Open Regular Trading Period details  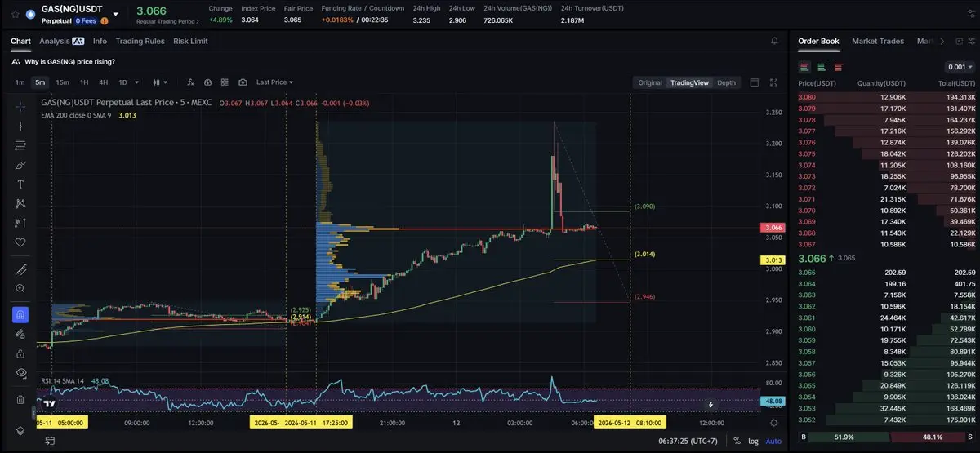[x=167, y=21]
